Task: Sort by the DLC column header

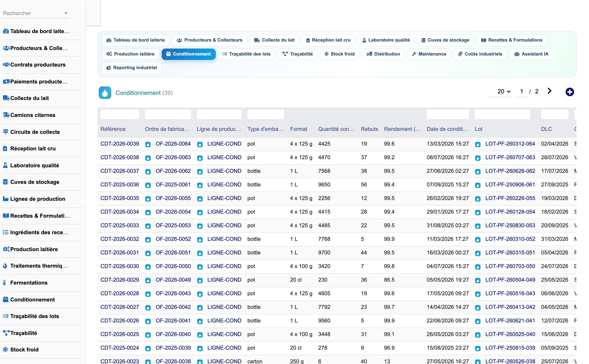Action: click(x=546, y=129)
